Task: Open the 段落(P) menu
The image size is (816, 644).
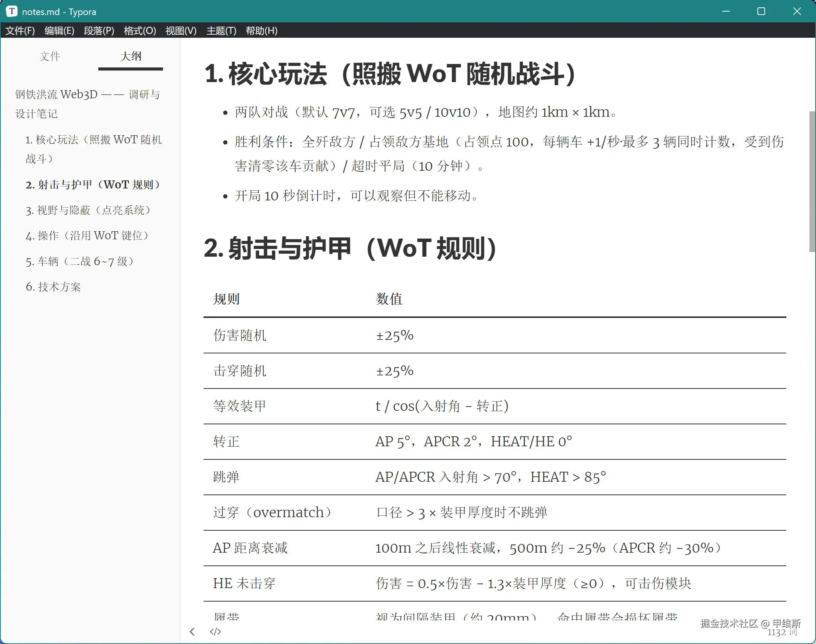Action: click(99, 30)
